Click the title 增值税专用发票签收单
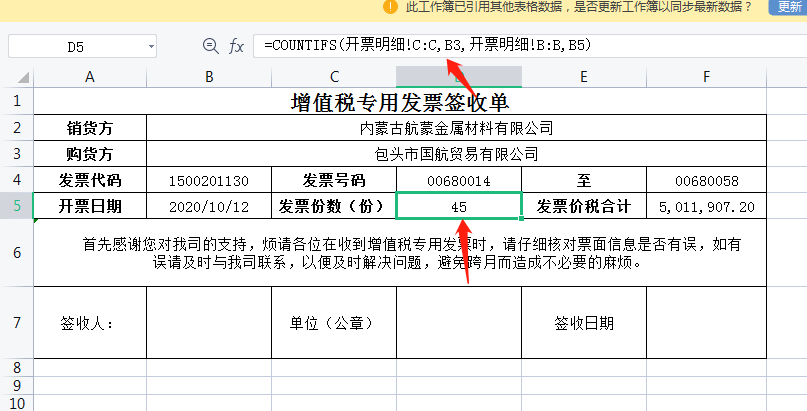 tap(400, 102)
